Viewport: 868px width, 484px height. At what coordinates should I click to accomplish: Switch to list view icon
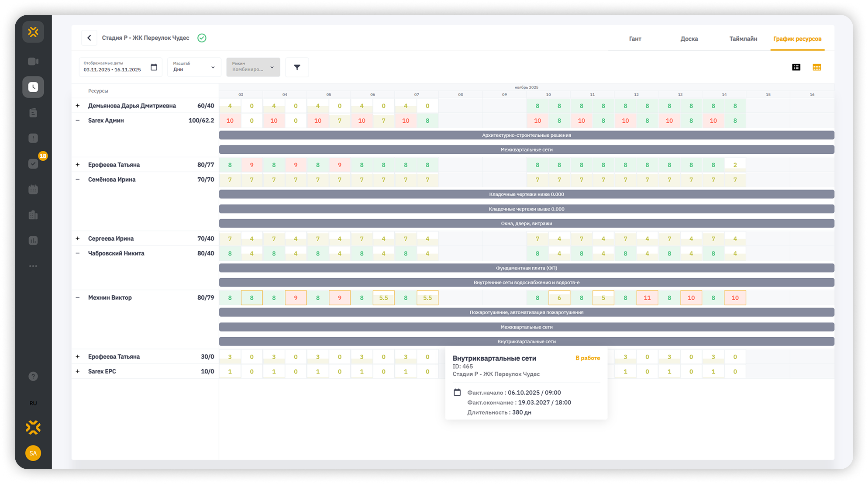point(796,67)
